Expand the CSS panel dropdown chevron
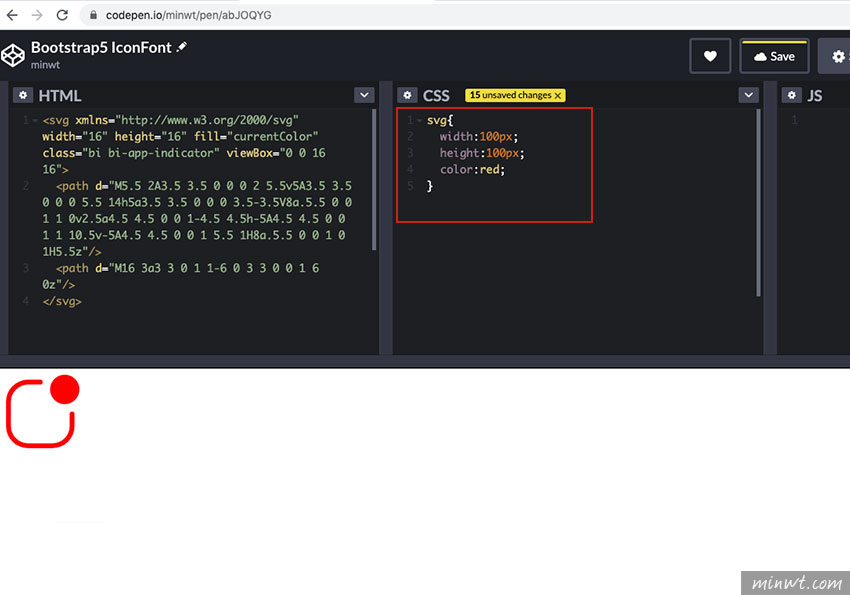This screenshot has height=595, width=850. 749,95
